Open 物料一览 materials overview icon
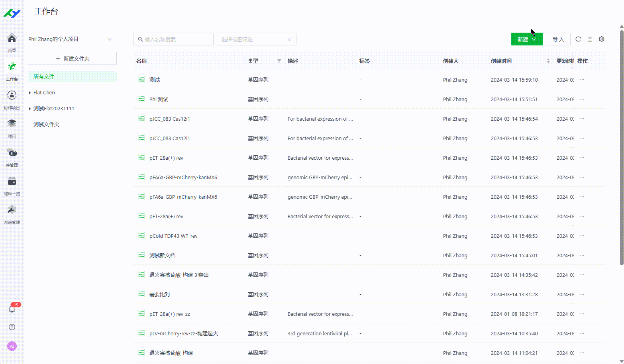Image resolution: width=624 pixels, height=364 pixels. click(x=12, y=182)
